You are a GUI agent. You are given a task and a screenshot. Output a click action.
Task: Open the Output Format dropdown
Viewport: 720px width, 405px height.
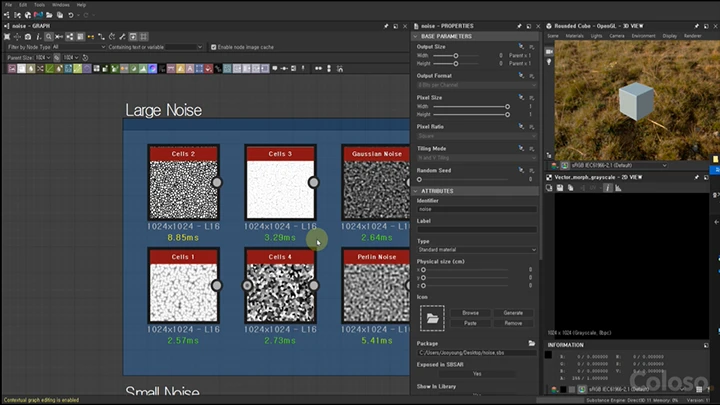(x=477, y=85)
